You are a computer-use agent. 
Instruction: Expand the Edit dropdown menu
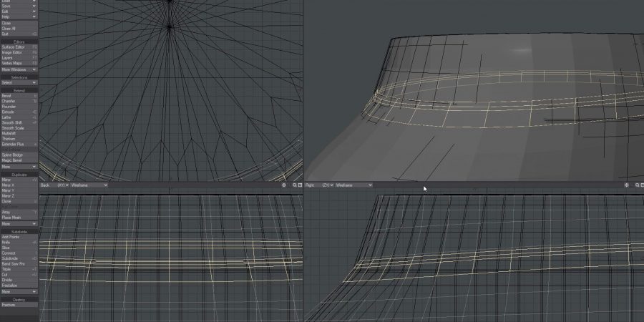19,11
